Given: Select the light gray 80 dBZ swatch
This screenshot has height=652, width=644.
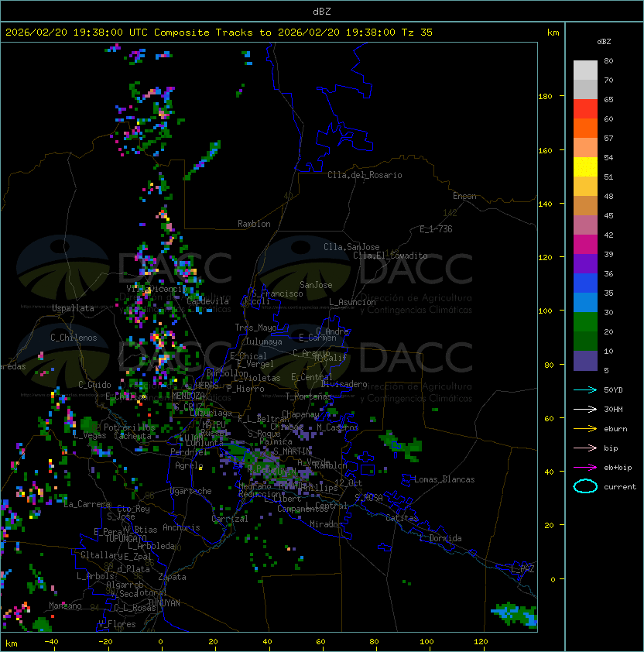Looking at the screenshot, I should (585, 70).
